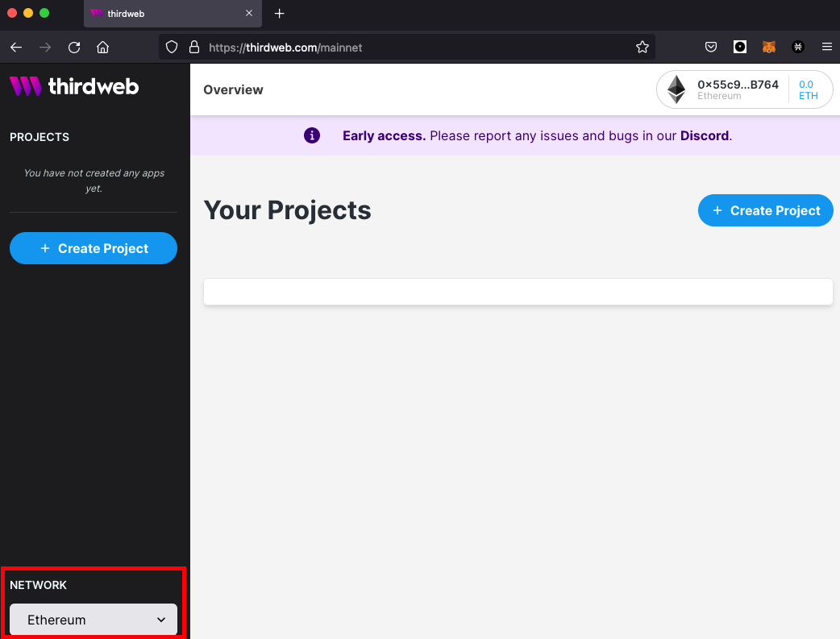
Task: Open the MetaMask fox extension
Action: (x=769, y=47)
